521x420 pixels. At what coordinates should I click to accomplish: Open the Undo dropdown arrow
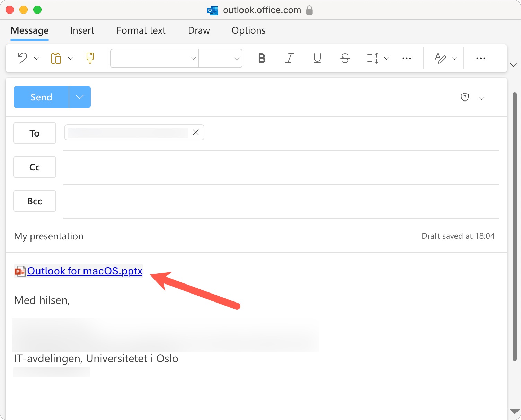37,59
